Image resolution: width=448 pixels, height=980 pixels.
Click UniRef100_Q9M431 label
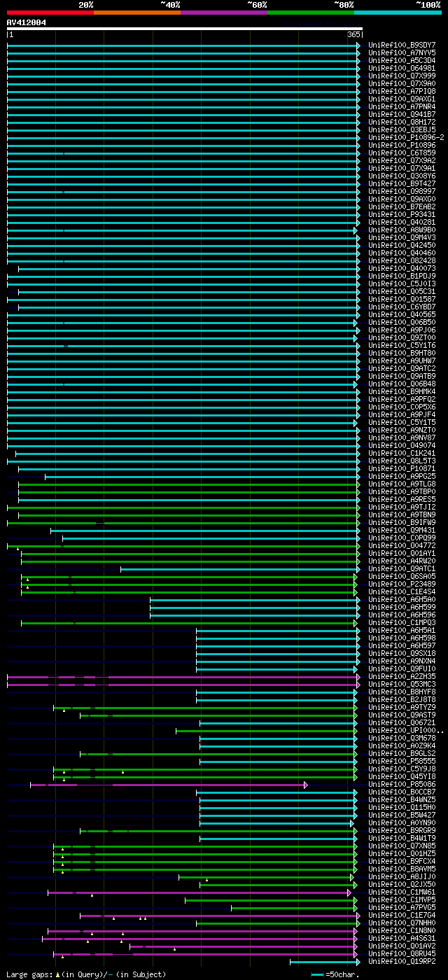point(402,531)
